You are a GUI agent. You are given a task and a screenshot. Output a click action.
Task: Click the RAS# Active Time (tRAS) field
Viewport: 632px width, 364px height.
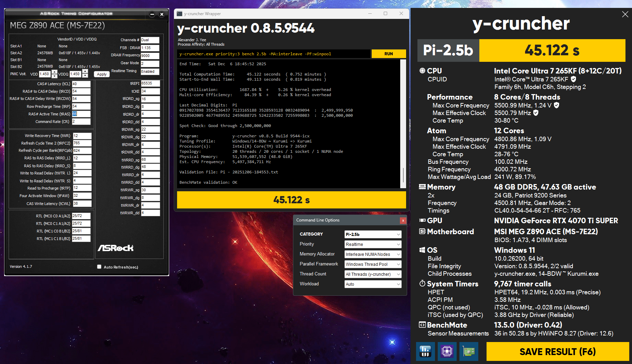(81, 114)
